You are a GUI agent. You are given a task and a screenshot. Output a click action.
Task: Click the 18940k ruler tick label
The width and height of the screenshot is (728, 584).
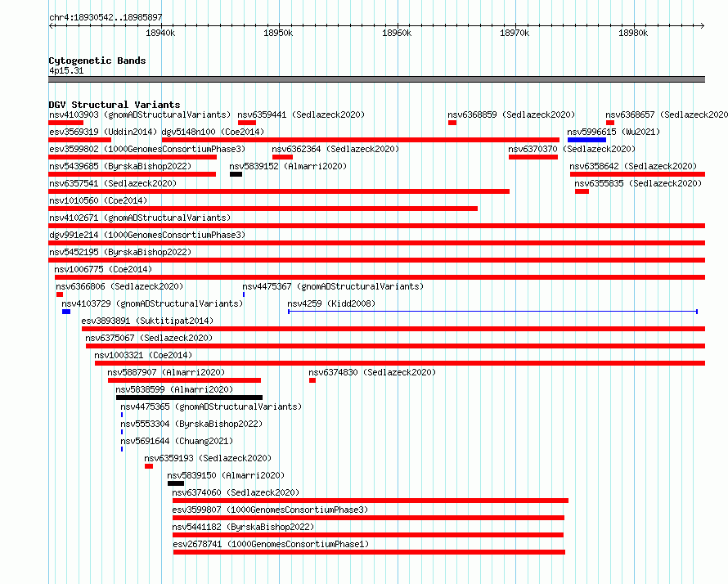(160, 33)
